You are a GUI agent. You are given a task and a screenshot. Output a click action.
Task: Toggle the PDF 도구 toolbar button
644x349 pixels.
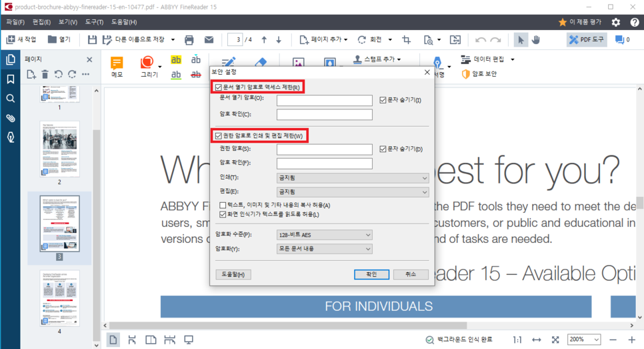click(587, 40)
